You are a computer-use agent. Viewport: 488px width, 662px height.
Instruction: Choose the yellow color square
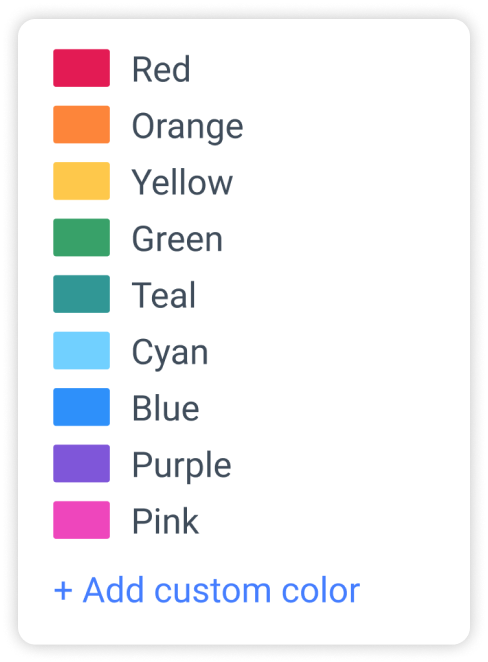81,181
